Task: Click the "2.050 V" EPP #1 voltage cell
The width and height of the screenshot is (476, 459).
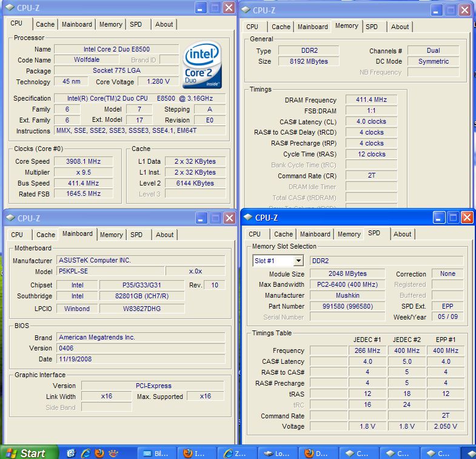Action: [445, 426]
